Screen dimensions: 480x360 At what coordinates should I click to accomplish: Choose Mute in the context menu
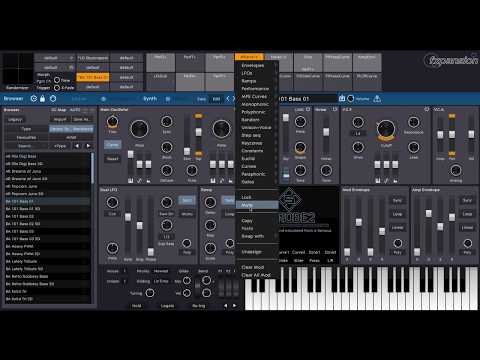coord(256,205)
